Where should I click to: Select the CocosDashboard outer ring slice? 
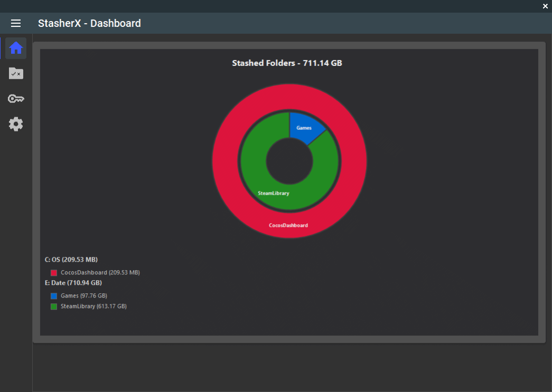click(x=288, y=225)
